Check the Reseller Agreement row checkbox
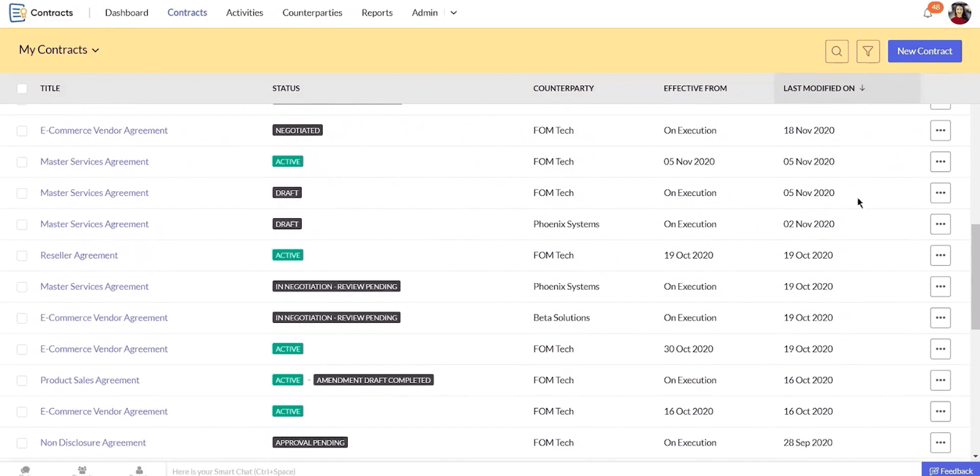 pos(22,256)
